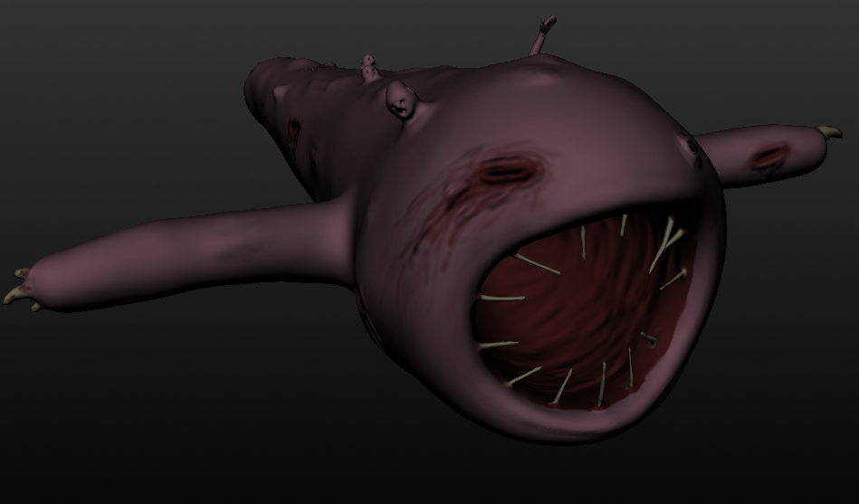859x504 pixels.
Task: Click the slit marking on the tail side
Action: 293,138
